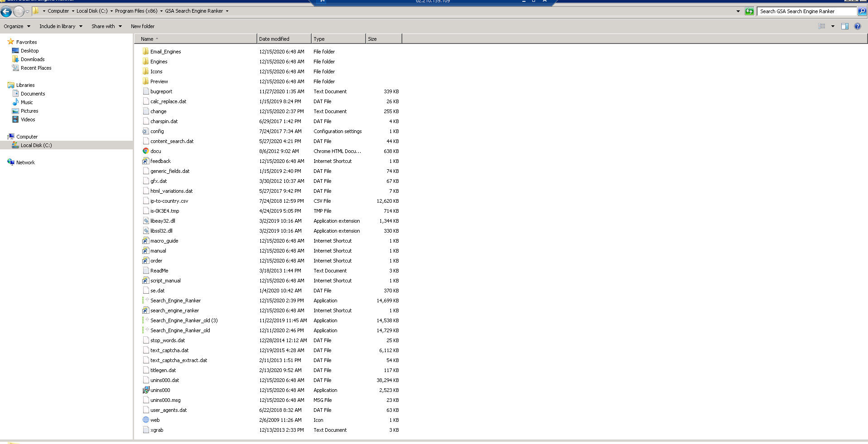Click the Search_Engine_Ranker application icon
This screenshot has height=444, width=868.
[146, 301]
